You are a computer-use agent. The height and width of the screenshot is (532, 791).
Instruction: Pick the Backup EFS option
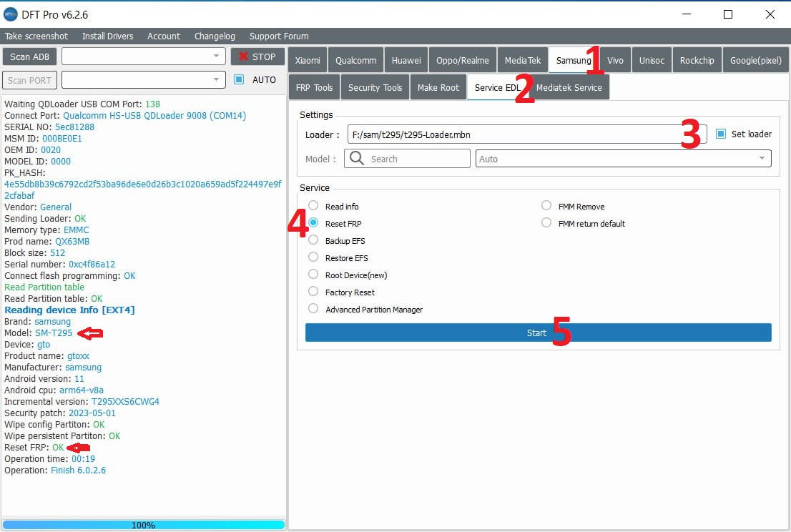coord(313,240)
